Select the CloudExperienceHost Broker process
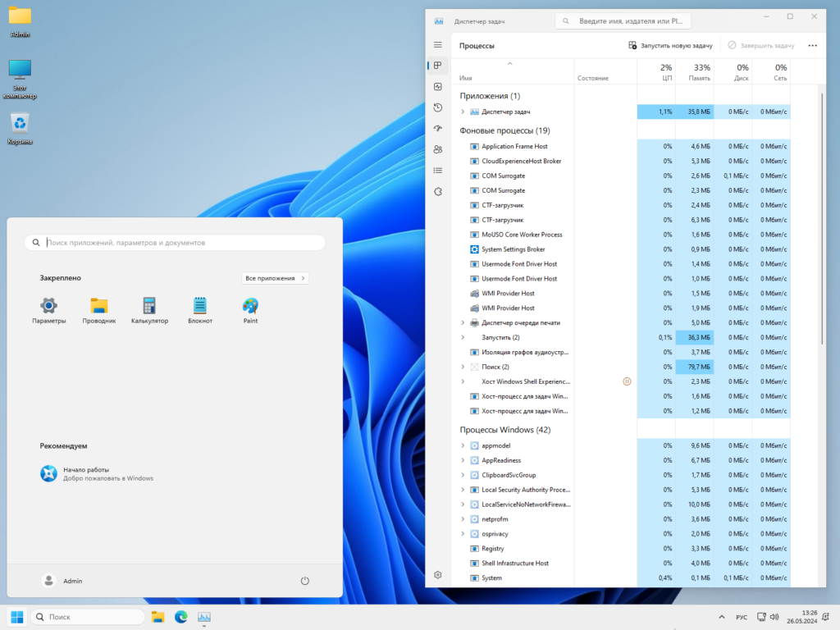Screen dimensions: 840x630 [620, 162]
